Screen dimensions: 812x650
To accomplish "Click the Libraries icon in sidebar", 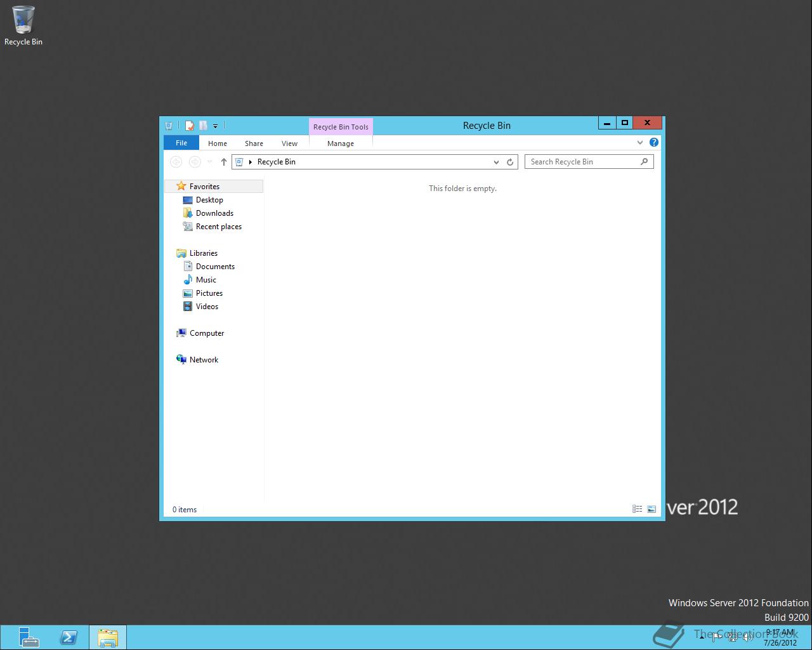I will click(x=181, y=253).
